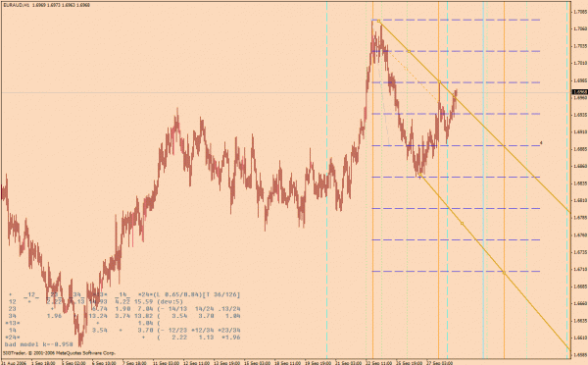Click the 21 Sep 03:00 time axis label
The image size is (588, 365).
[348, 363]
